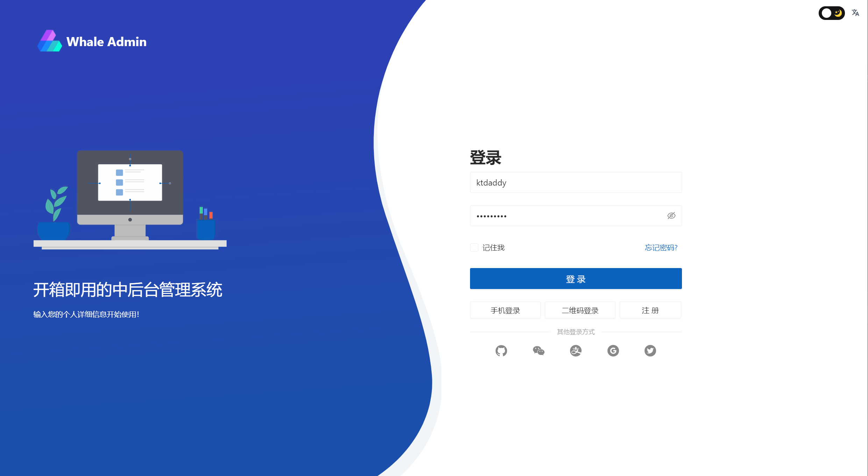The image size is (868, 476).
Task: Select the Google login icon
Action: (613, 350)
